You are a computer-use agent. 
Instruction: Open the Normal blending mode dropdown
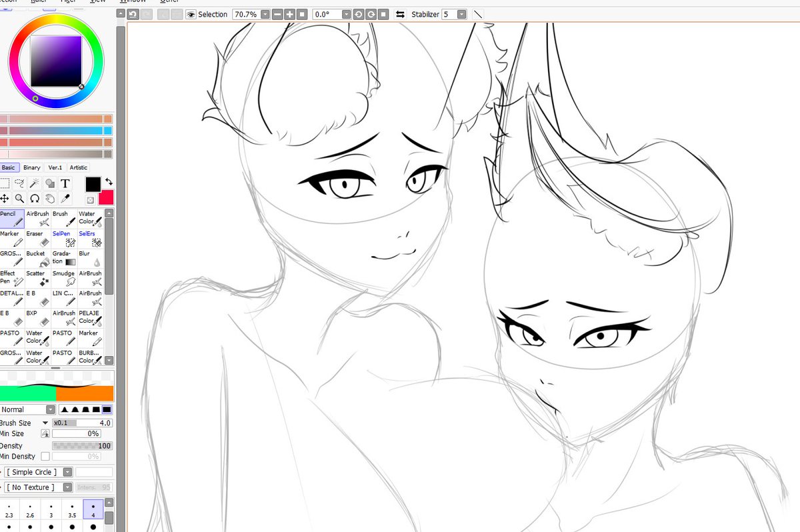point(51,409)
